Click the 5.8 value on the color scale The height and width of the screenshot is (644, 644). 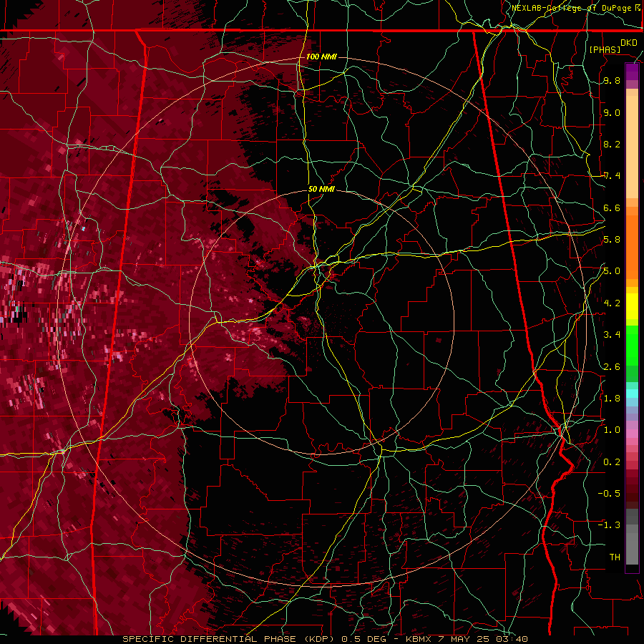pyautogui.click(x=612, y=240)
